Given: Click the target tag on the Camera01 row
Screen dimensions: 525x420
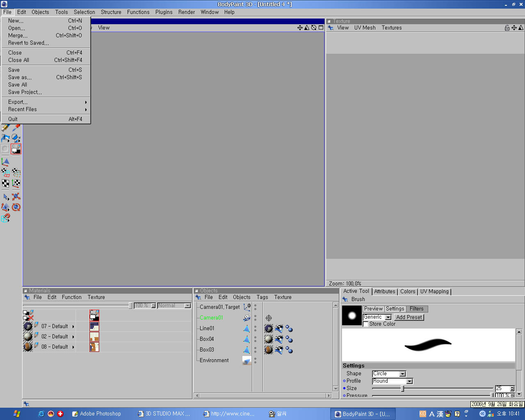Looking at the screenshot, I should [269, 318].
